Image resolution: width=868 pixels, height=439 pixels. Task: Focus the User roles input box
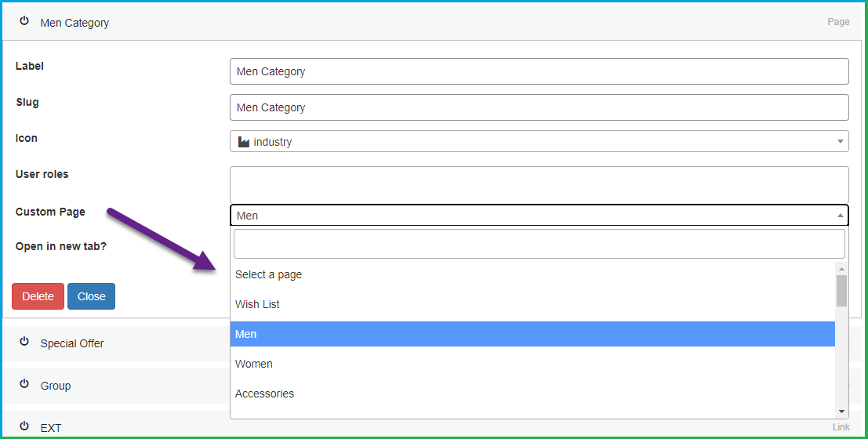click(x=539, y=184)
